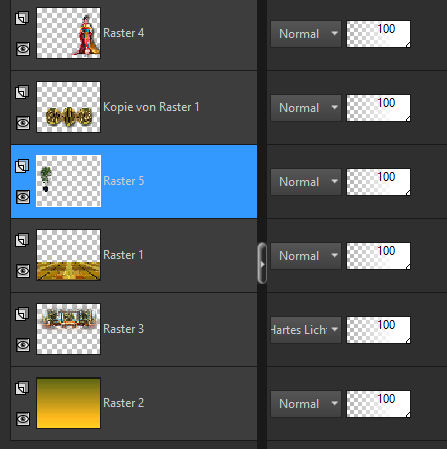Click the layer type icon of Raster 1

click(x=22, y=240)
